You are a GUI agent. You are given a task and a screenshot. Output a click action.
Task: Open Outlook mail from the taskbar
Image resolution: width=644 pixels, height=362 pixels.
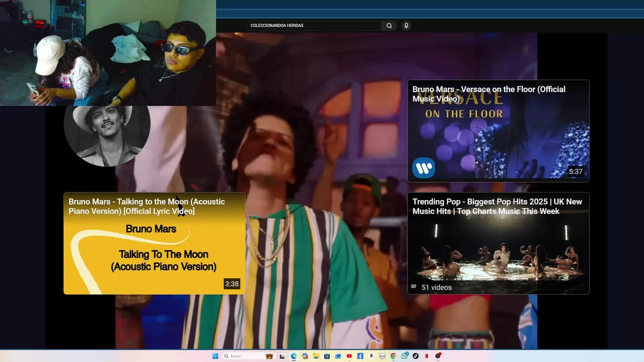click(x=338, y=356)
